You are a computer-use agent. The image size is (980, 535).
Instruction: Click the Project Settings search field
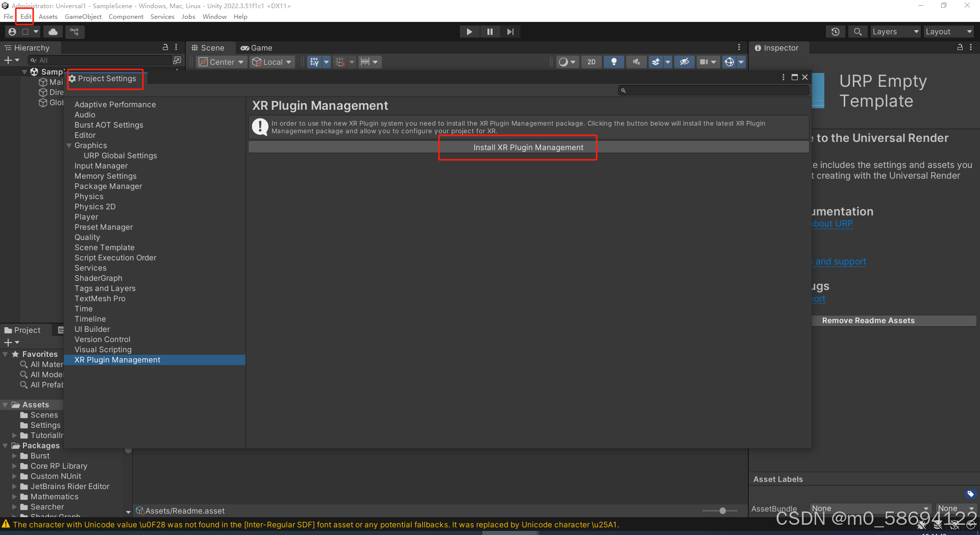(x=713, y=90)
